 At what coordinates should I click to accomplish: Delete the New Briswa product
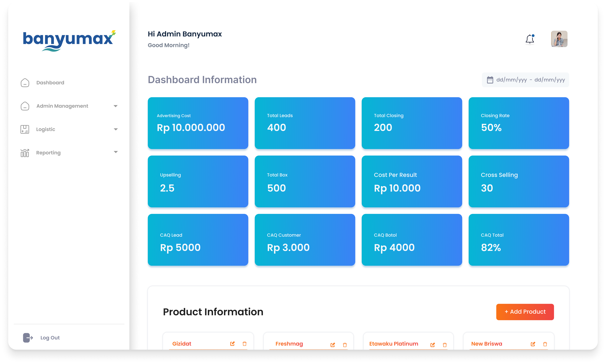tap(545, 344)
